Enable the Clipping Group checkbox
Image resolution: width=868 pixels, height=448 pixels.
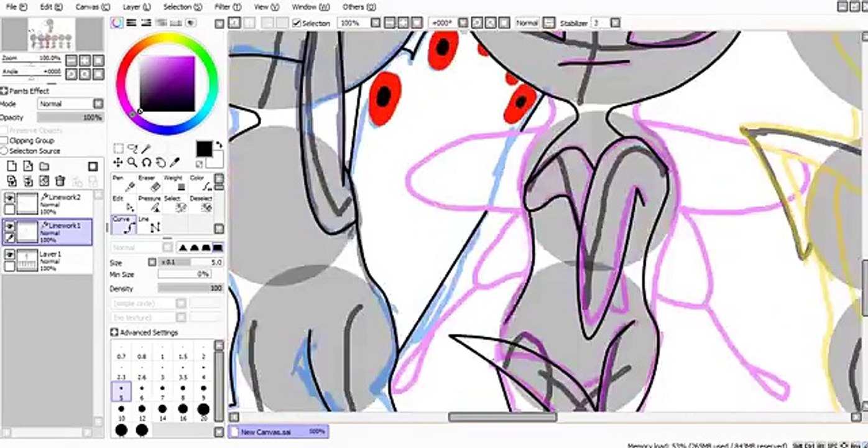(x=4, y=141)
